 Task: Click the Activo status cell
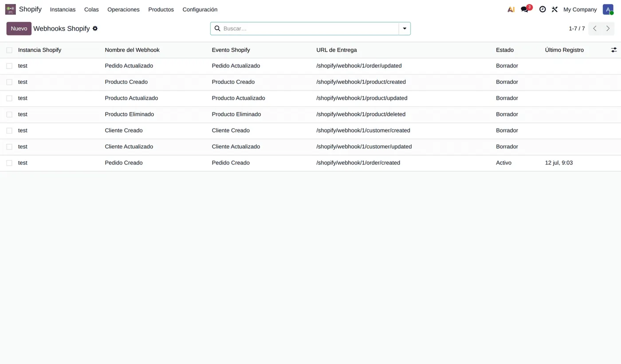tap(503, 163)
